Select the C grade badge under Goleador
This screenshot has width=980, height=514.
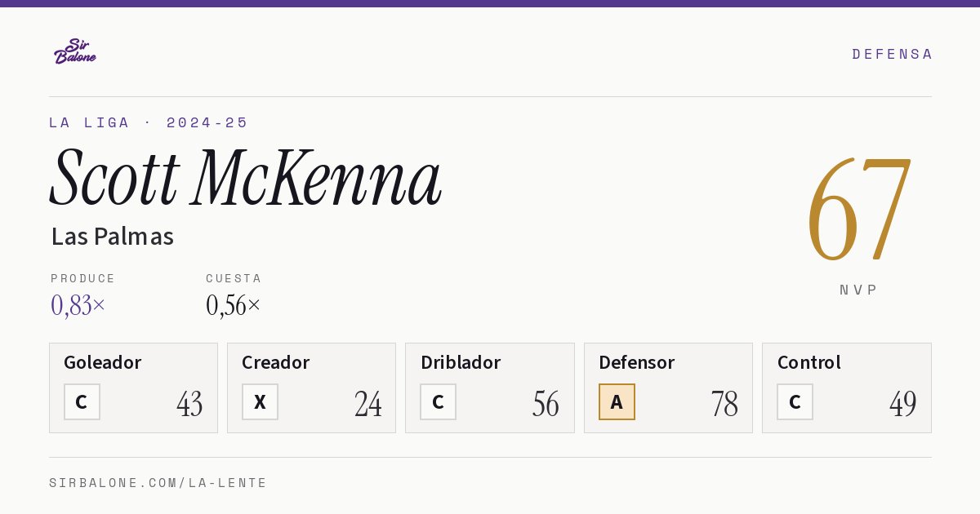coord(82,402)
